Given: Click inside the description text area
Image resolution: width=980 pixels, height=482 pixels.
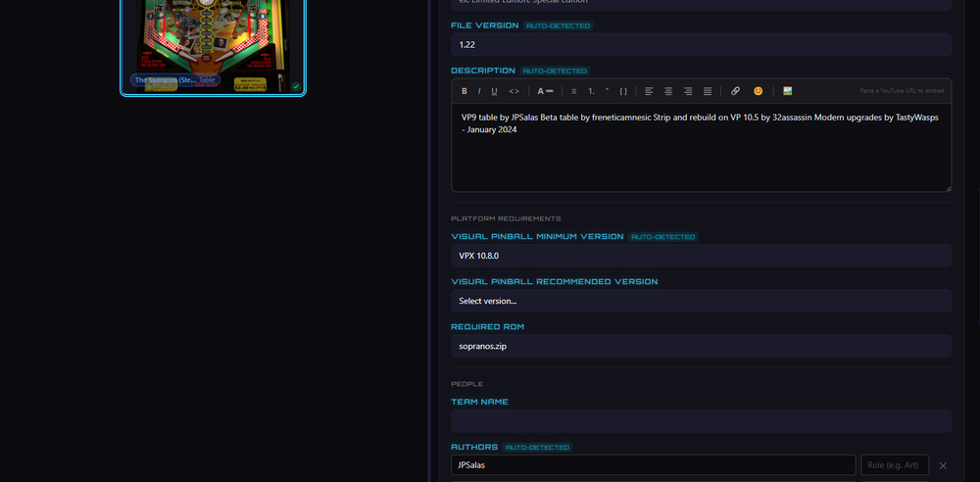Looking at the screenshot, I should 702,148.
